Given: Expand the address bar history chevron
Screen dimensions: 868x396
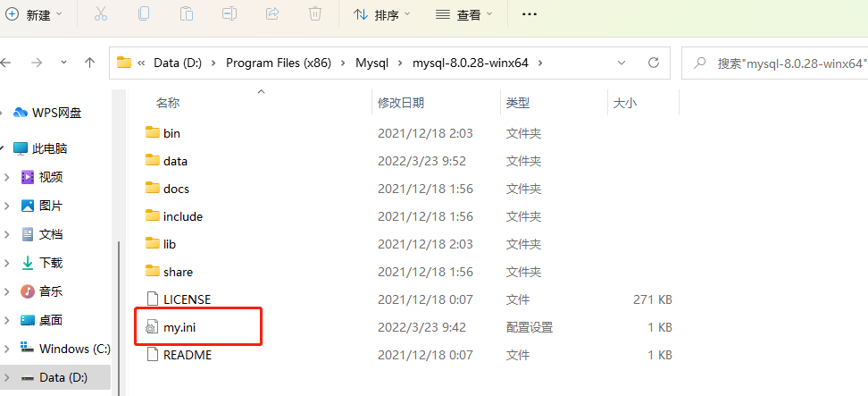Looking at the screenshot, I should pyautogui.click(x=622, y=63).
